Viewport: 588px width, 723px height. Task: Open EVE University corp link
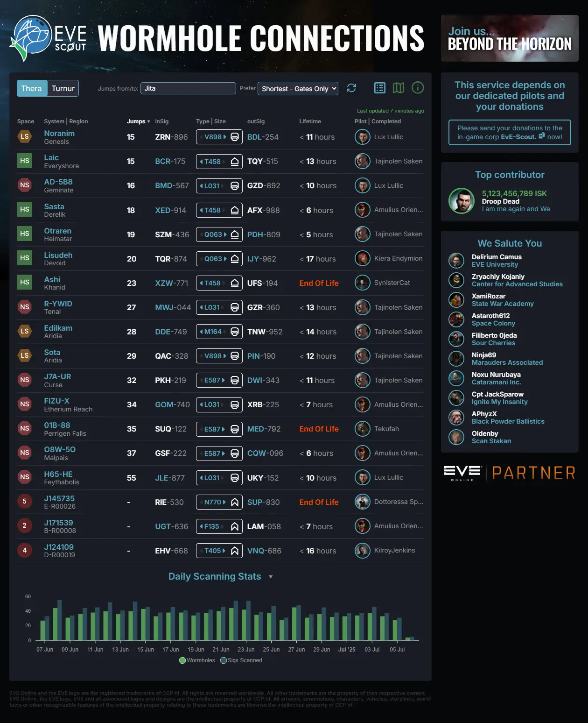pyautogui.click(x=495, y=264)
